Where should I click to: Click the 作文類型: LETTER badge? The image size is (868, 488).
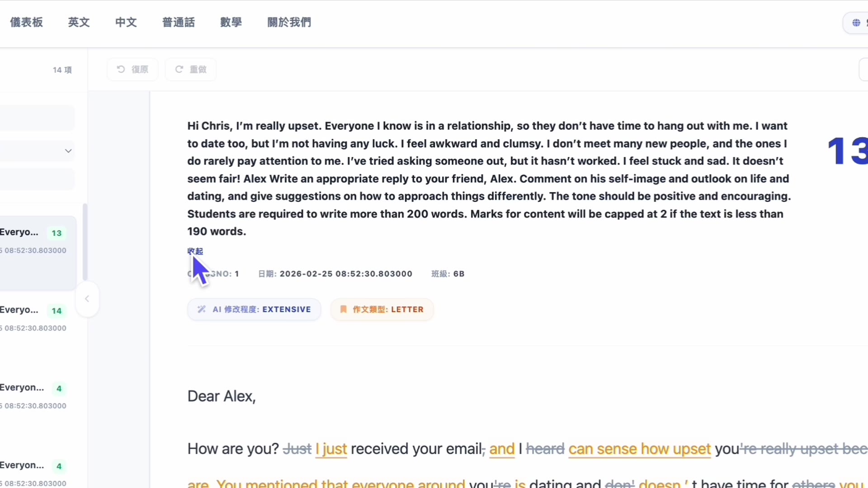coord(382,309)
